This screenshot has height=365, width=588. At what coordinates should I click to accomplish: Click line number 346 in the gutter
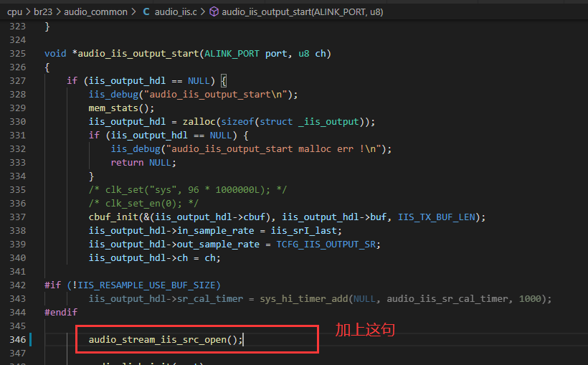(18, 340)
